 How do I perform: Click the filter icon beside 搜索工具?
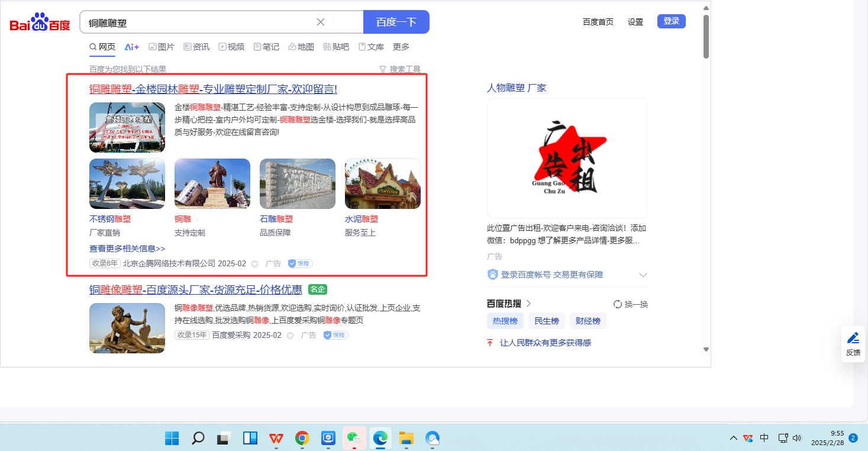pyautogui.click(x=382, y=69)
